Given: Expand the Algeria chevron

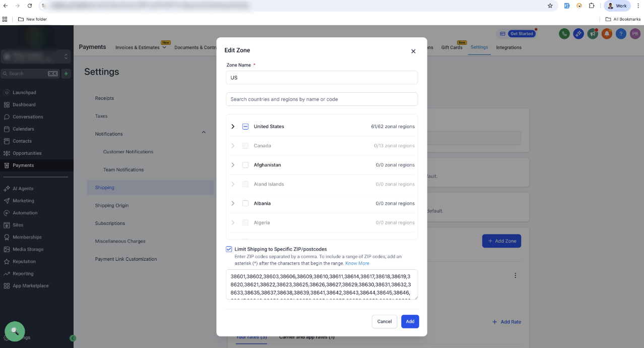Looking at the screenshot, I should coord(233,222).
